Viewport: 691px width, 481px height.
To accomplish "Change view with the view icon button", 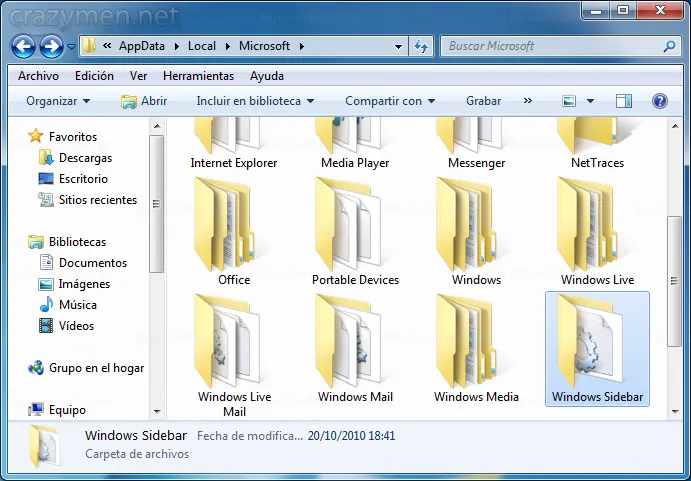I will coord(569,101).
